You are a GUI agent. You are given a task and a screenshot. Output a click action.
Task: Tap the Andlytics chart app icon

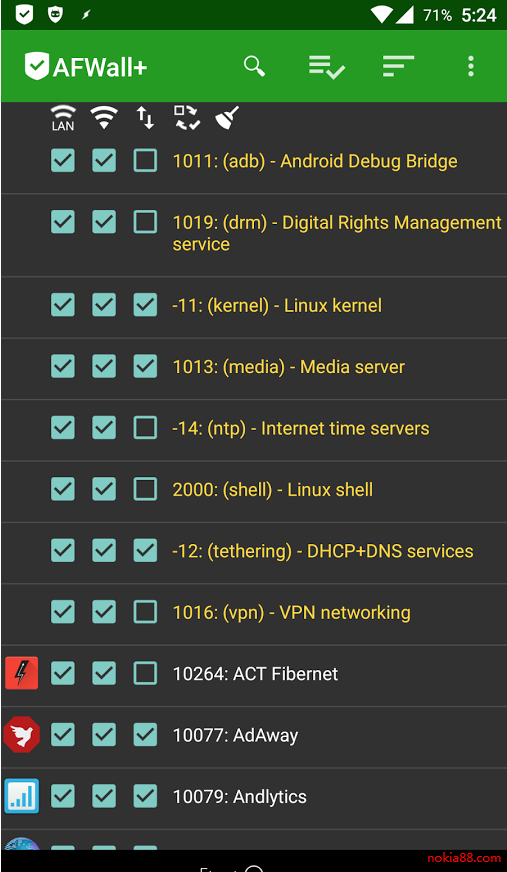point(22,796)
